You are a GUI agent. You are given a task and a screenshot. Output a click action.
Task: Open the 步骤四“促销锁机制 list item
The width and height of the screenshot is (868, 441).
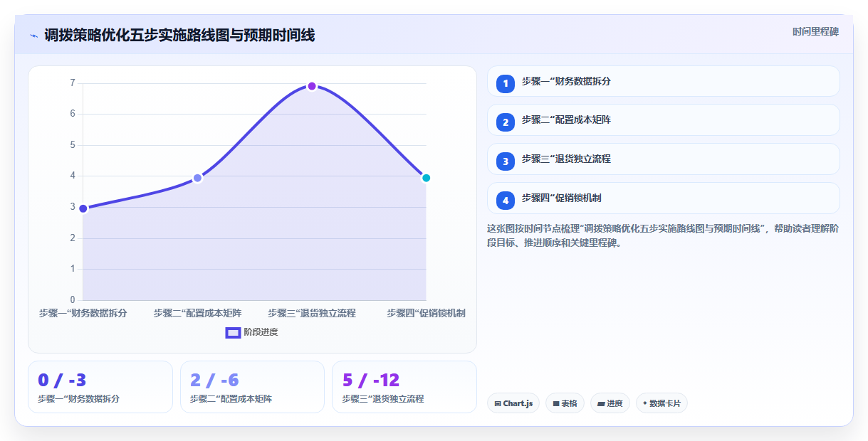coord(664,198)
